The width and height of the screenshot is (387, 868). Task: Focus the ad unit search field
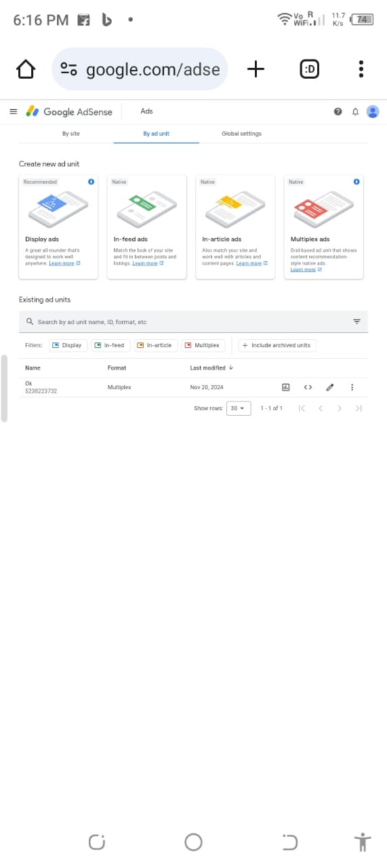(193, 321)
